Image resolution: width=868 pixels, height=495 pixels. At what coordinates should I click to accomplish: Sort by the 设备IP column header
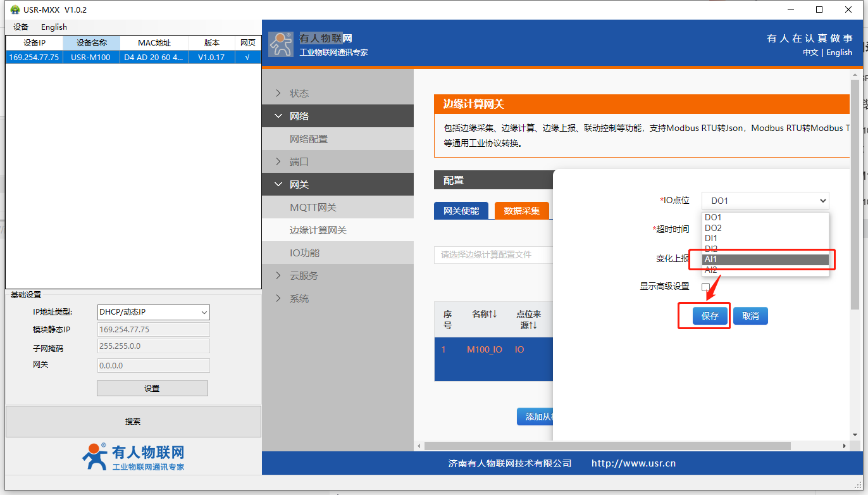[x=34, y=43]
